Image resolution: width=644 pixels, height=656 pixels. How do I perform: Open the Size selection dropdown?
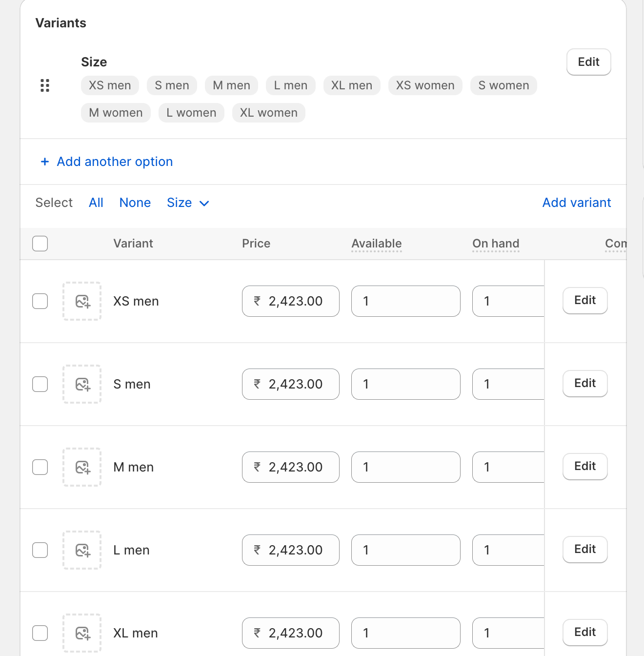tap(188, 203)
